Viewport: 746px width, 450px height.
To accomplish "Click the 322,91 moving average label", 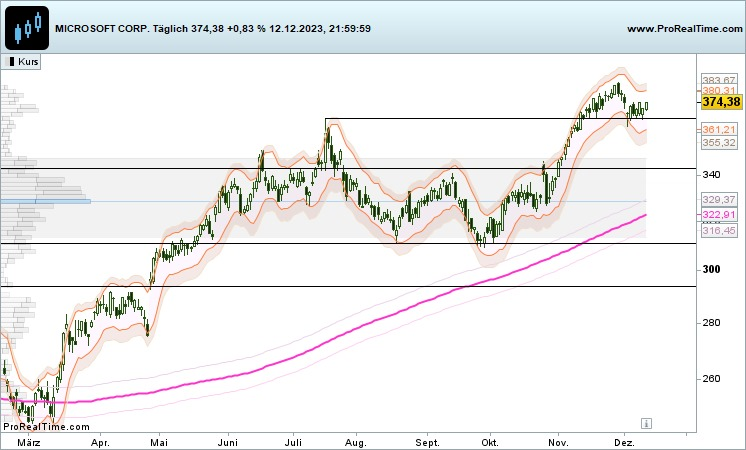I will tap(719, 215).
